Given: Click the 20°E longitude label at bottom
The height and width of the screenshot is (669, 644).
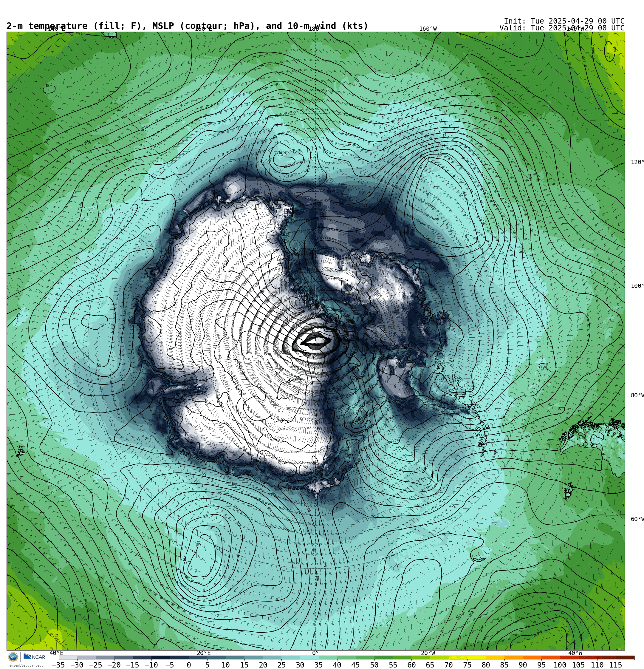Looking at the screenshot, I should [x=204, y=653].
